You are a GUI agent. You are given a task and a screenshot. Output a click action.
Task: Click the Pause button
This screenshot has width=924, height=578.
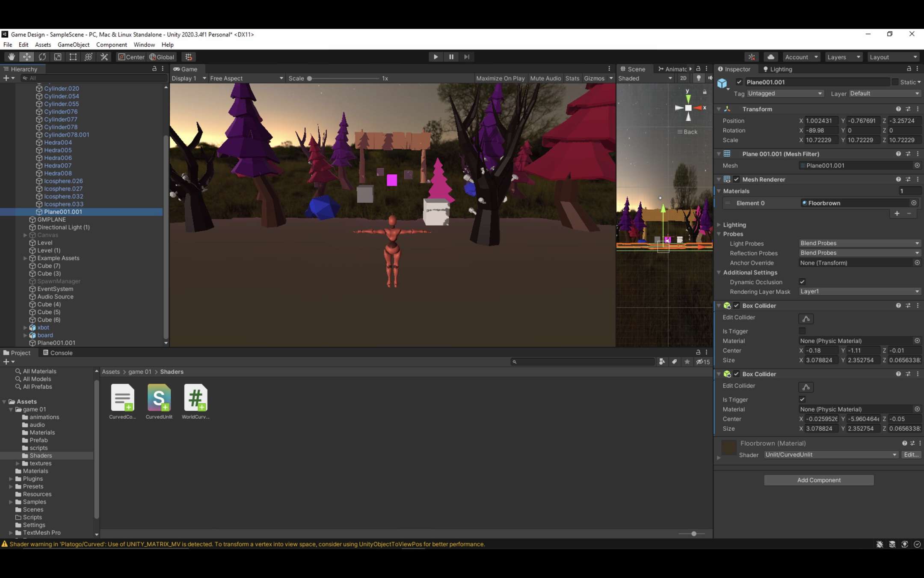point(451,57)
